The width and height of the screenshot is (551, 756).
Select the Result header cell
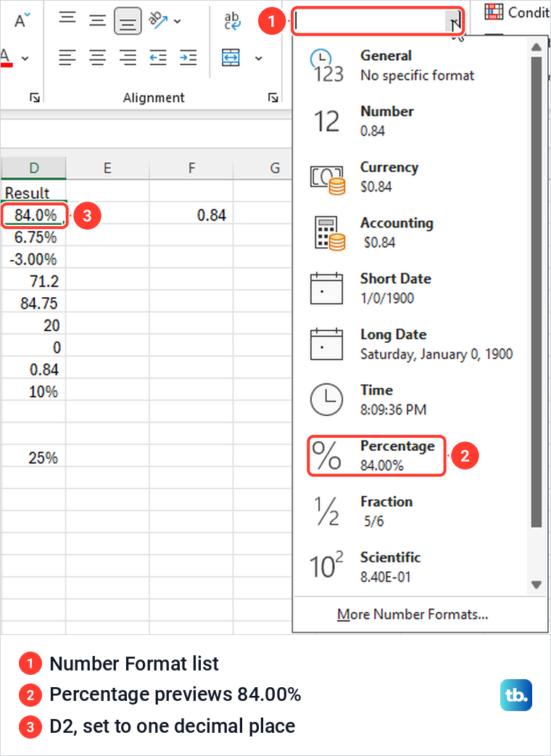point(33,192)
